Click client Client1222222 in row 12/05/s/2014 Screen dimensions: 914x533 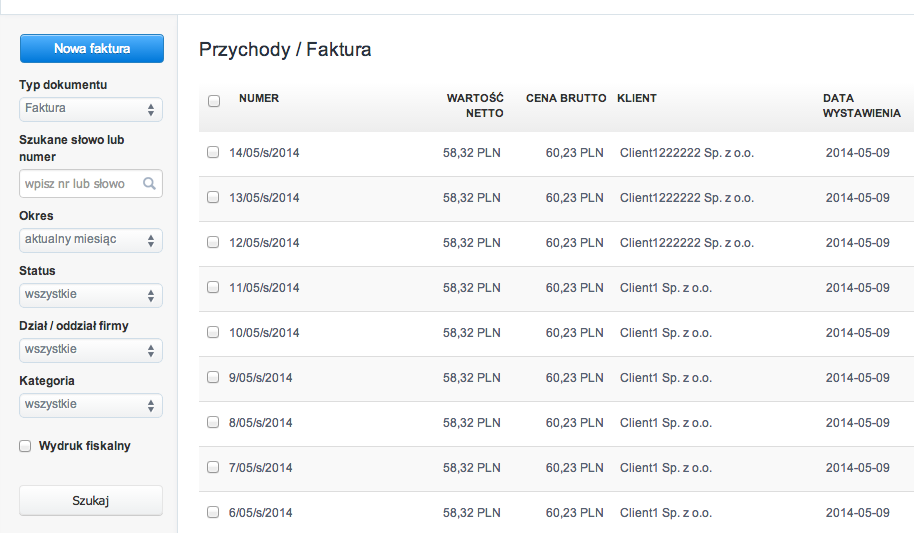[x=687, y=243]
